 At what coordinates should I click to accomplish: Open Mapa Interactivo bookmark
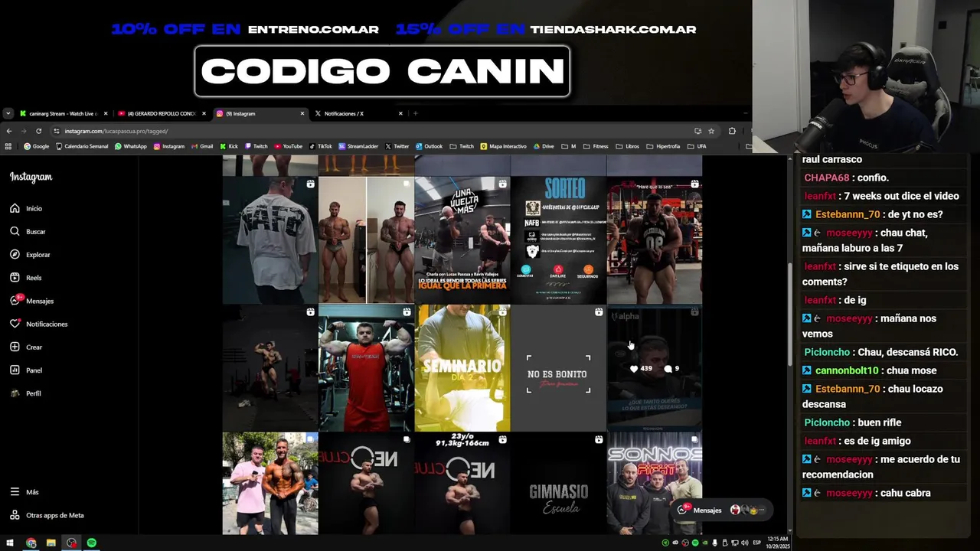(x=503, y=146)
